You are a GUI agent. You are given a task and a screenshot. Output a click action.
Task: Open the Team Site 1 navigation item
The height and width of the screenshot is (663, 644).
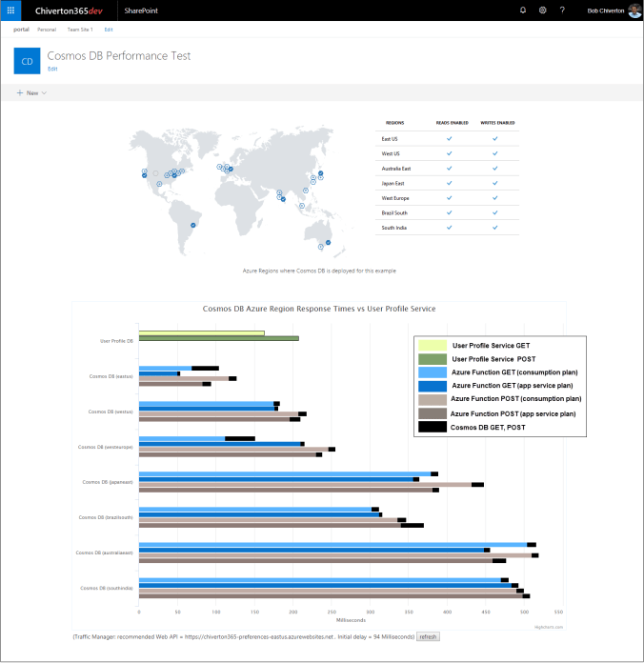pyautogui.click(x=80, y=30)
